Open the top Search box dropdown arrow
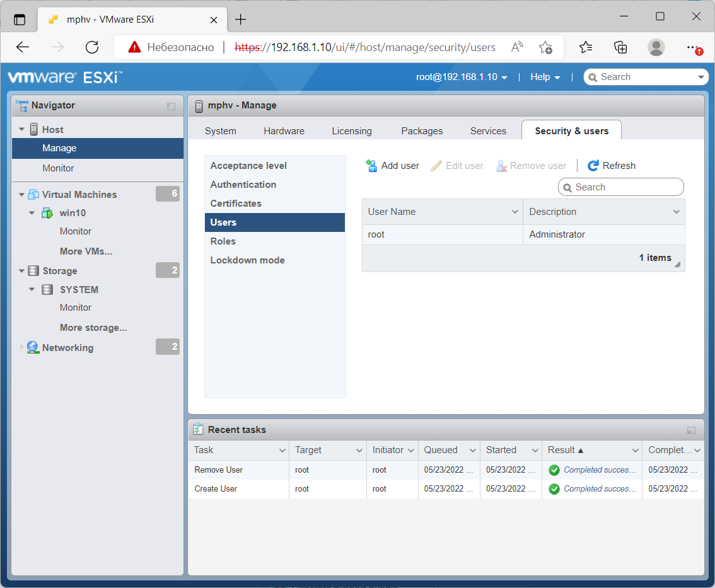 [x=701, y=77]
